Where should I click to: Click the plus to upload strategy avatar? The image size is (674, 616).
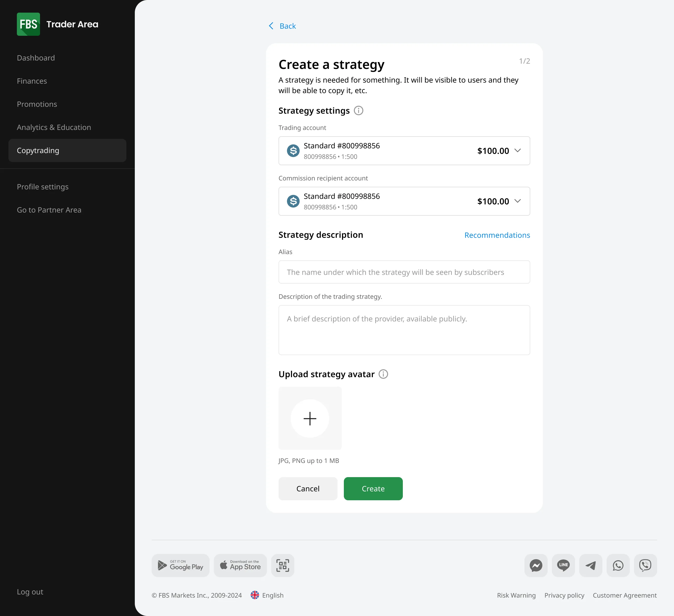310,418
